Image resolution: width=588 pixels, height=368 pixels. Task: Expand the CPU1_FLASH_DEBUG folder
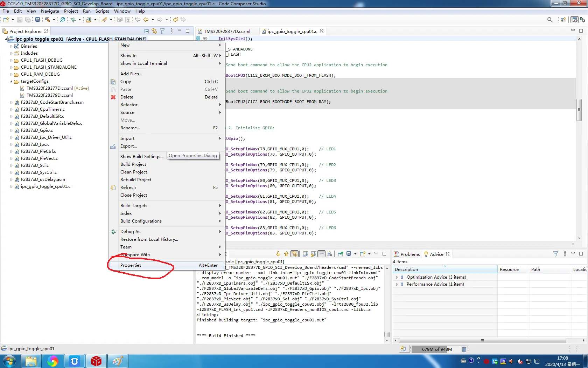click(x=11, y=60)
